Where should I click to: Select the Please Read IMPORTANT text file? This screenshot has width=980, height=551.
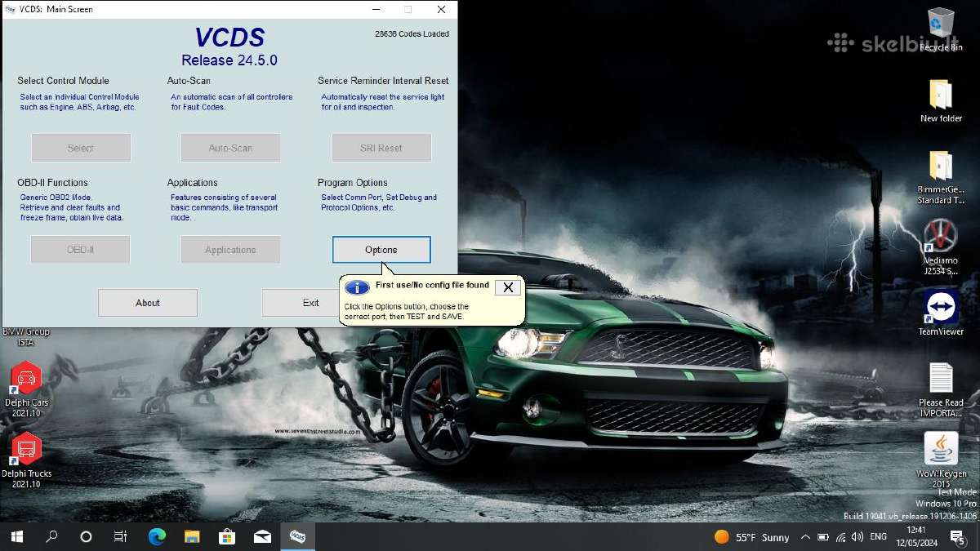(941, 390)
